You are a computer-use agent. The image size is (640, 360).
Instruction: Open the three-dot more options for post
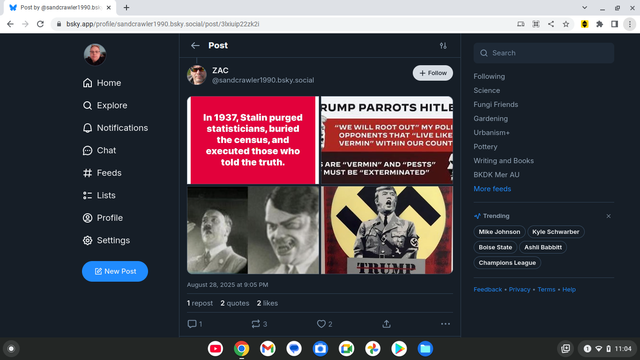pyautogui.click(x=445, y=324)
